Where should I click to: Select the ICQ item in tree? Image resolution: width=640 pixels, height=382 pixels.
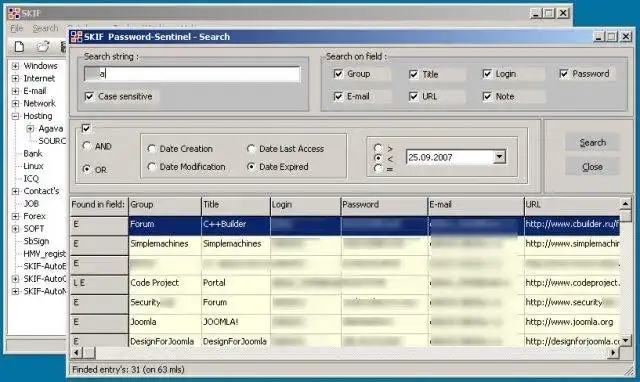(x=31, y=179)
